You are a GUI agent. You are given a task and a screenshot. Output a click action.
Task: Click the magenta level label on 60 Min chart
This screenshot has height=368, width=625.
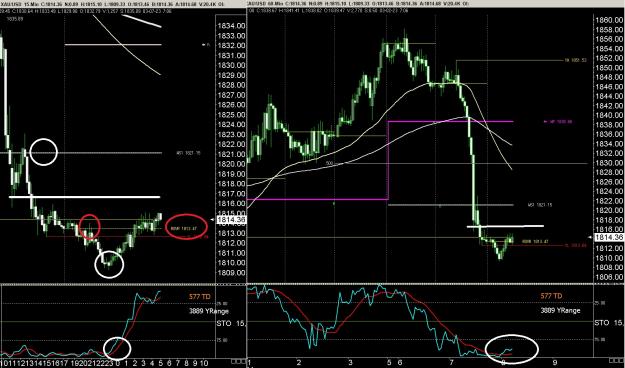(x=558, y=122)
